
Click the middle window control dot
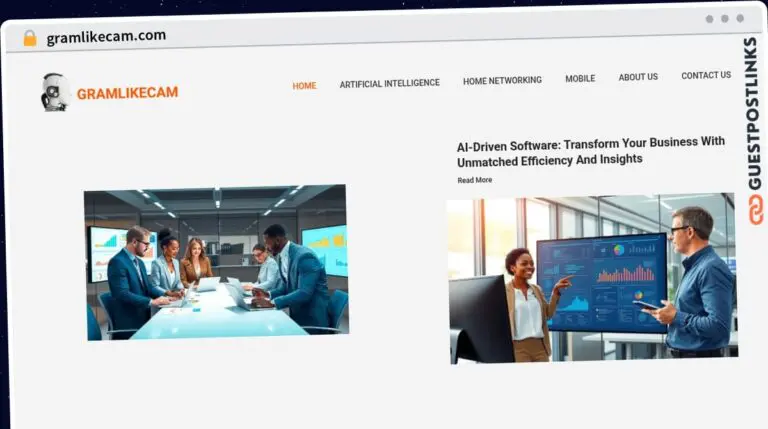click(x=725, y=19)
